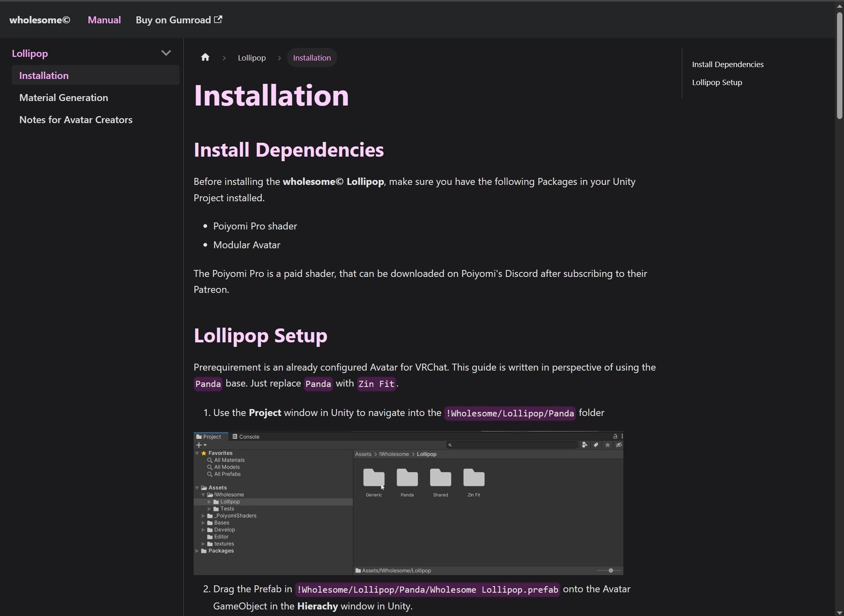This screenshot has height=616, width=844.
Task: Jump to the Lollipop Setup heading link
Action: click(717, 82)
